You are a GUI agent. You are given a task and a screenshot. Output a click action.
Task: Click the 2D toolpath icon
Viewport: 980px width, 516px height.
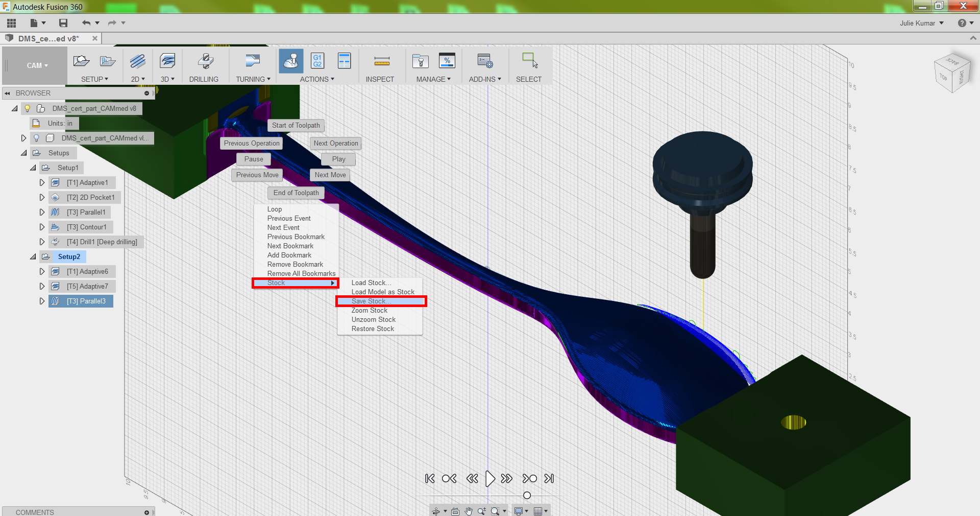137,61
